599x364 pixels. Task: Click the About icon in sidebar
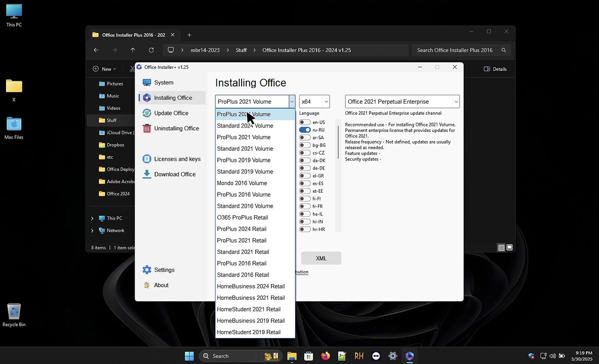tap(147, 285)
